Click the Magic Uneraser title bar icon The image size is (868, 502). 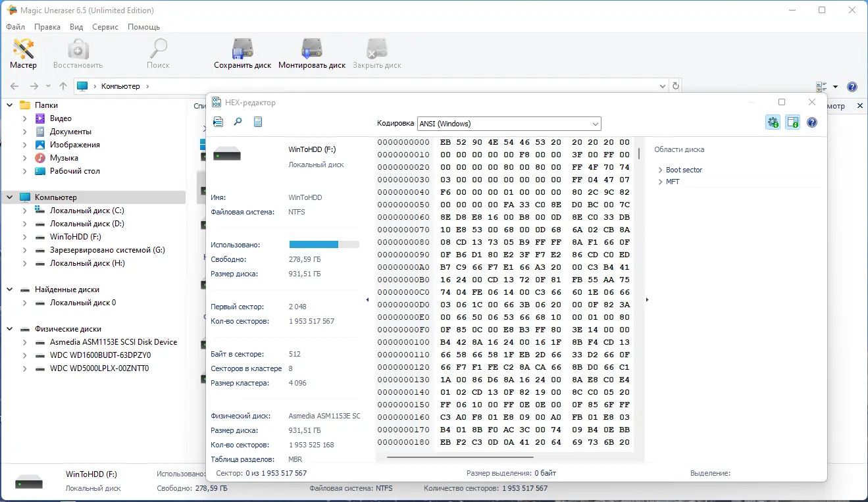click(x=12, y=10)
